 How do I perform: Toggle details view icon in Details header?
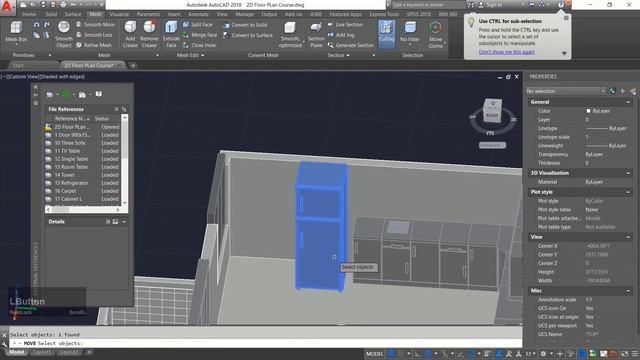pos(108,222)
